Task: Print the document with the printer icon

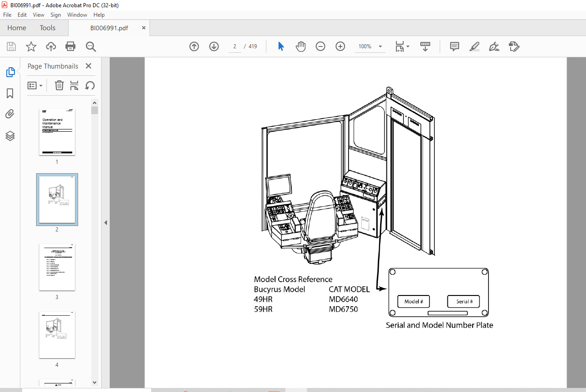Action: click(x=70, y=46)
